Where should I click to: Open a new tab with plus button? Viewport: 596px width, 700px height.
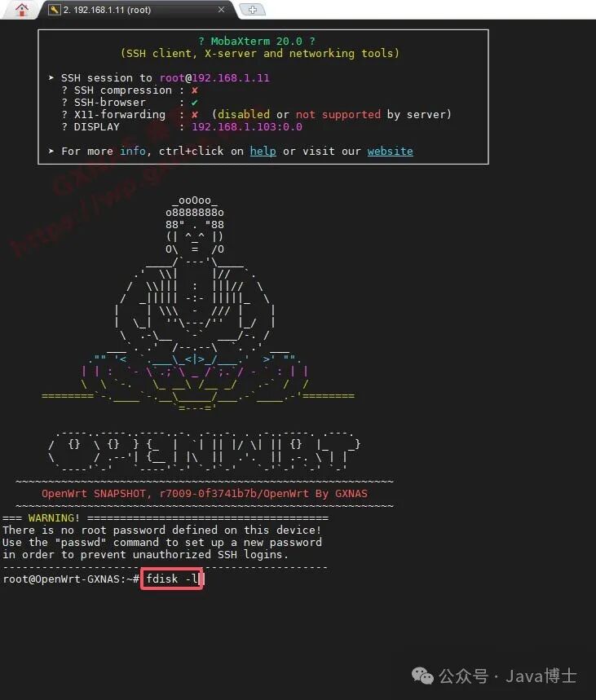[x=253, y=10]
